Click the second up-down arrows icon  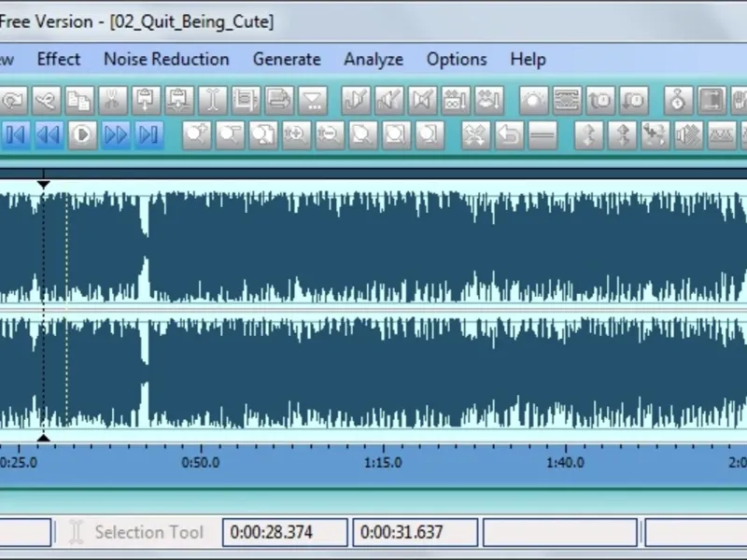[622, 135]
